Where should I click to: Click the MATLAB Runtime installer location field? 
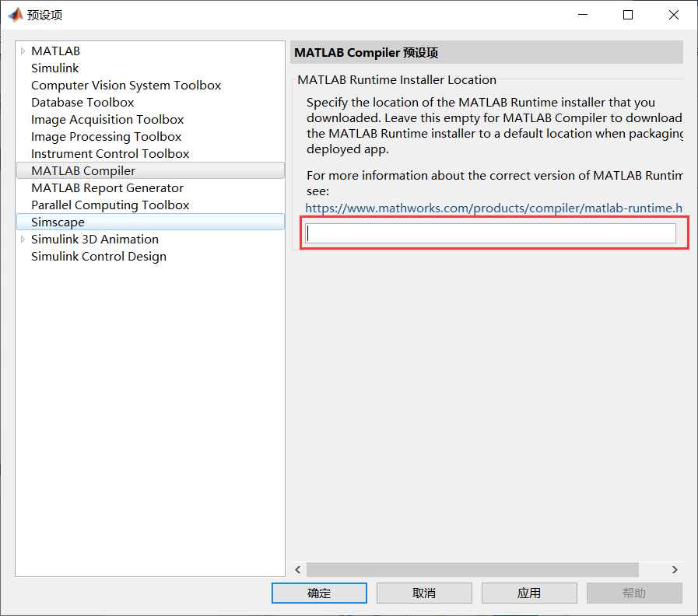[490, 233]
